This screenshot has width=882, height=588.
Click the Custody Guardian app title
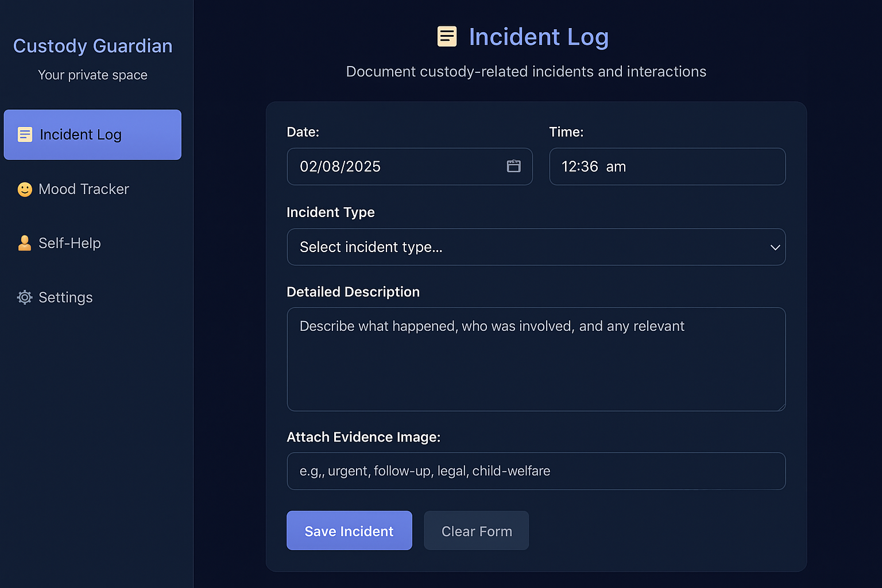pyautogui.click(x=92, y=46)
